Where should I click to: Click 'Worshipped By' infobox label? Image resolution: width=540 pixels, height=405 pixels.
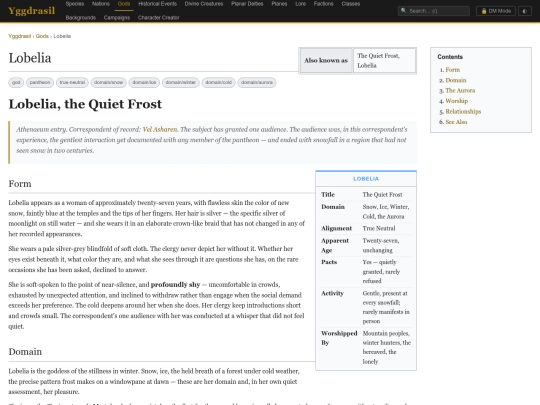click(339, 338)
